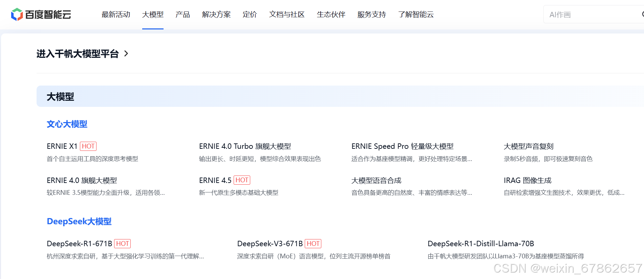Click description starting 音色具备更高的自然度
The width and height of the screenshot is (644, 279).
point(412,193)
